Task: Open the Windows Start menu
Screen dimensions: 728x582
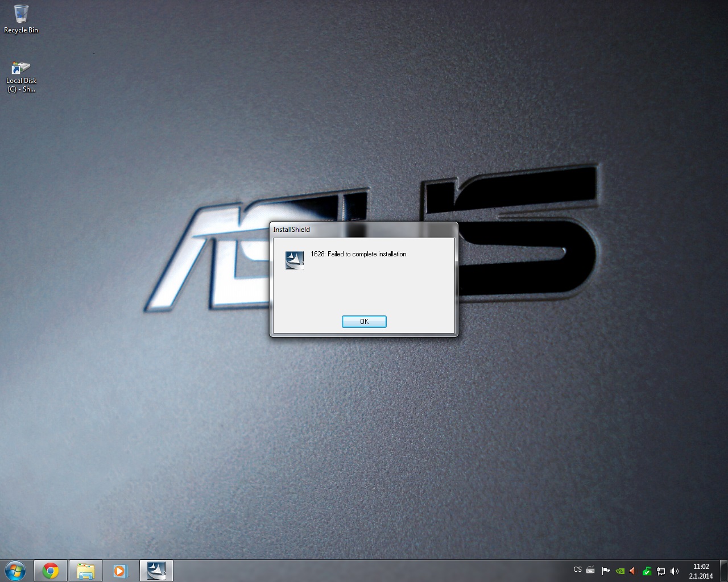Action: click(15, 571)
